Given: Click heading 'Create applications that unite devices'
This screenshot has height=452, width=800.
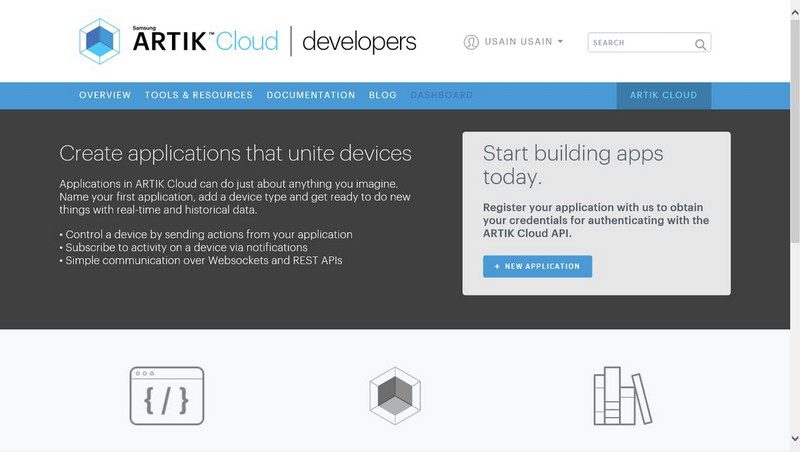Looking at the screenshot, I should click(235, 154).
